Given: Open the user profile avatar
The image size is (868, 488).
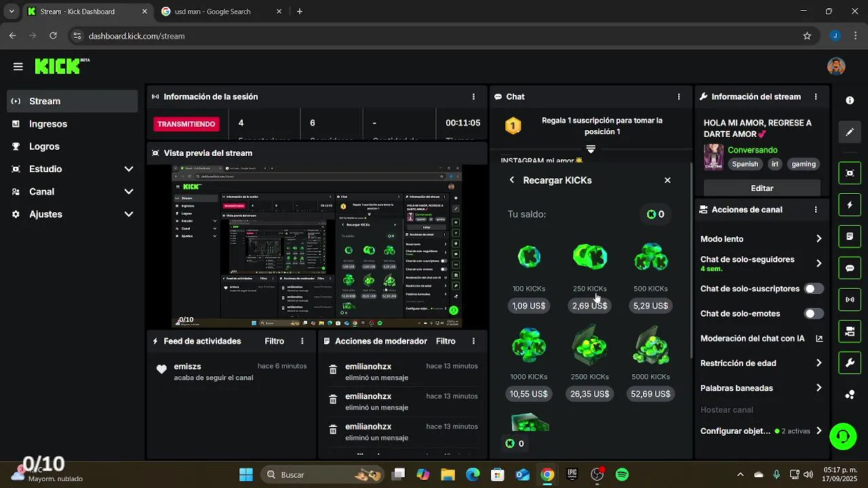Looking at the screenshot, I should [836, 66].
